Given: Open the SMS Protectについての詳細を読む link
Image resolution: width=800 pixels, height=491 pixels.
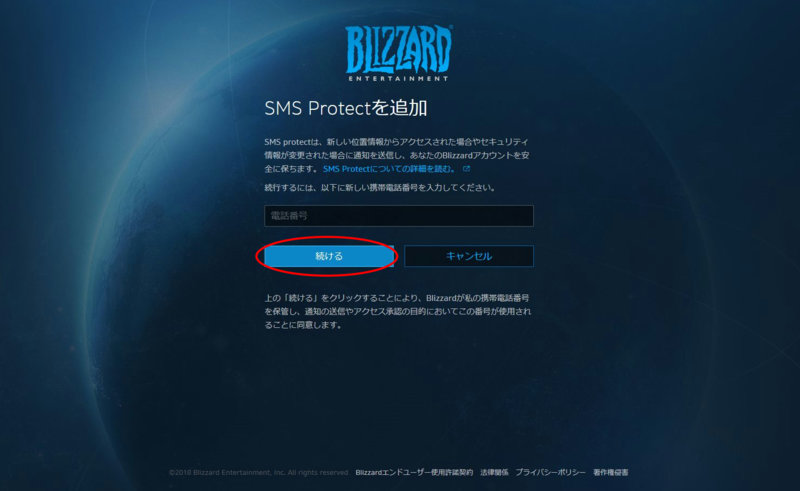Looking at the screenshot, I should [x=389, y=168].
